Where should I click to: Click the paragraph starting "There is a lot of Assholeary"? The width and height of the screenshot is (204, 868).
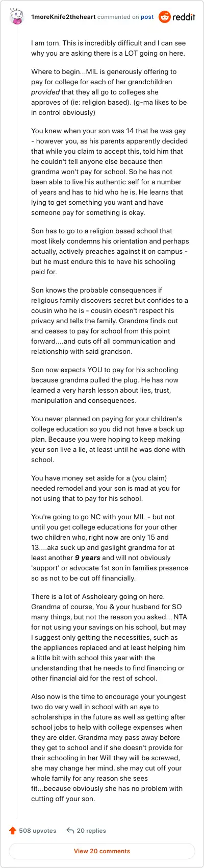click(109, 637)
